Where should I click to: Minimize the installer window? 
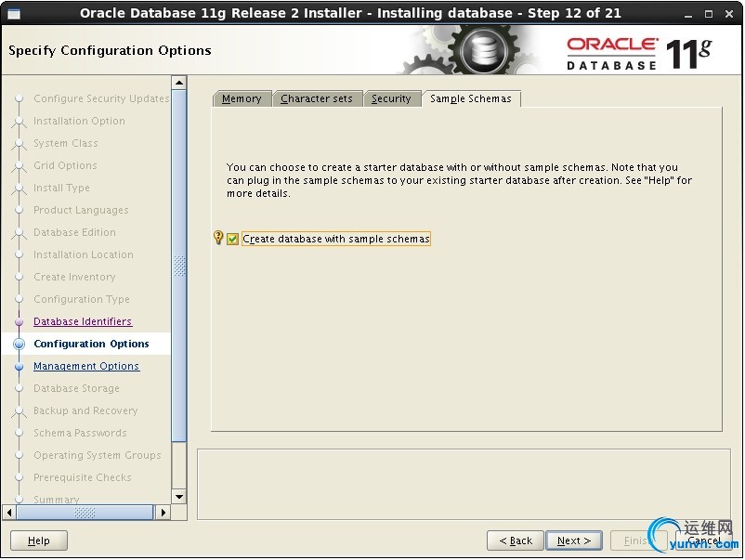tap(688, 14)
